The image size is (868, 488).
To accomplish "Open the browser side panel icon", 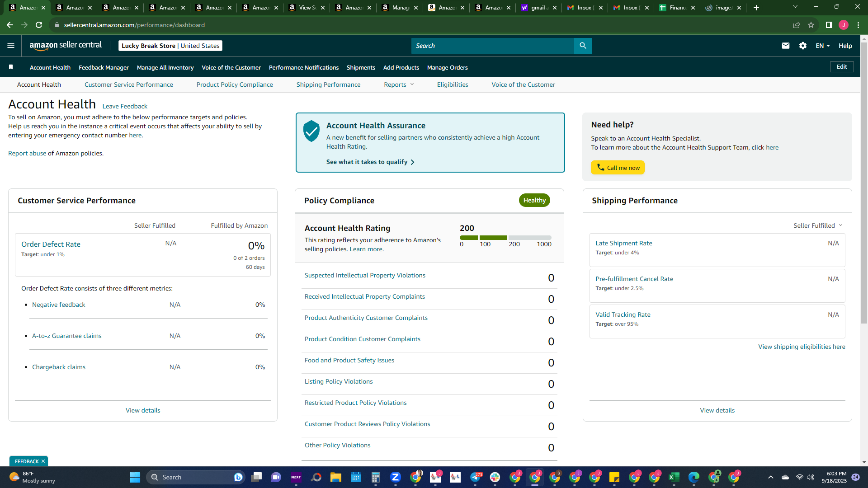I will [829, 25].
